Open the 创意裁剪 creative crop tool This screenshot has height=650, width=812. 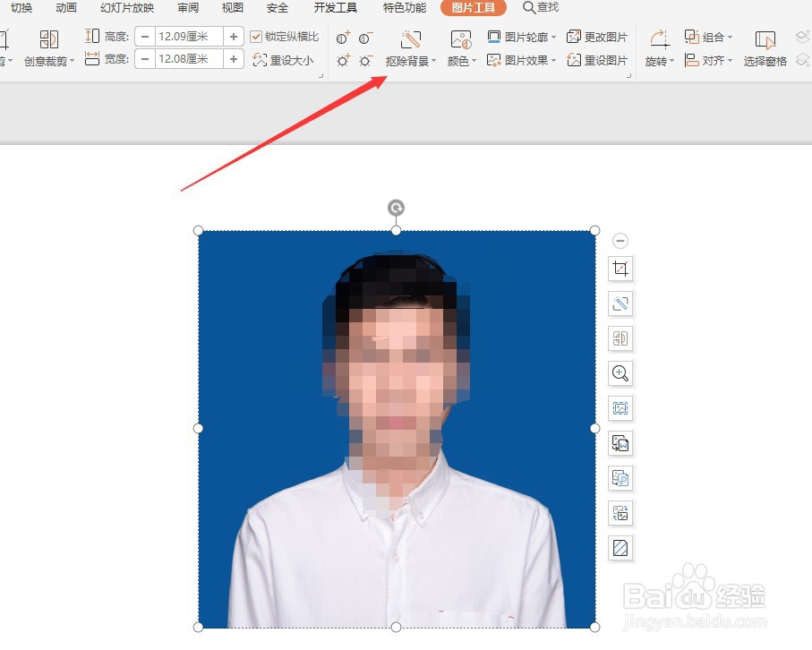point(49,48)
